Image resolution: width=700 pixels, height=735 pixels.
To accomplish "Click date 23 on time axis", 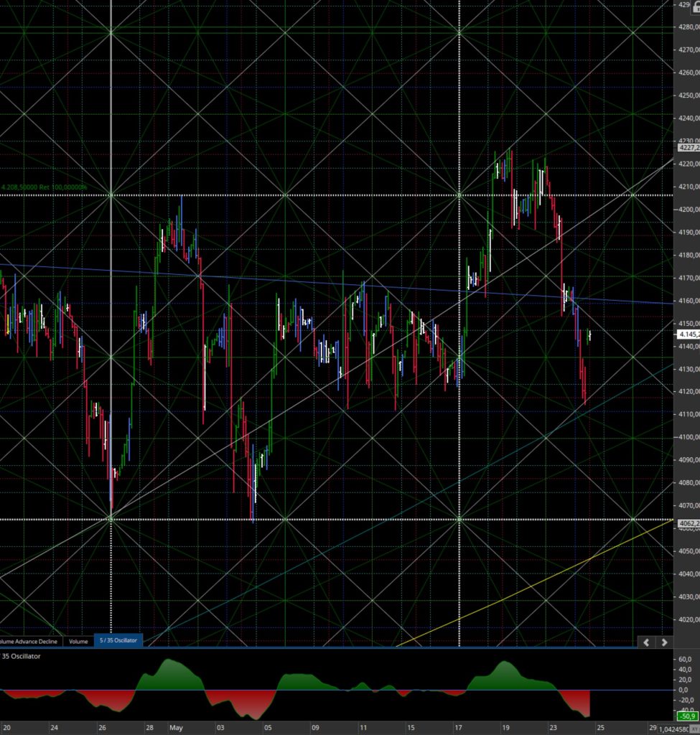I will [553, 728].
